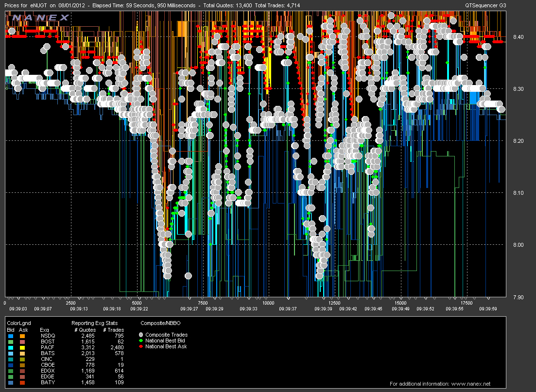Select the BATY bid color swatch
Viewport: 536px width, 392px height.
point(11,382)
